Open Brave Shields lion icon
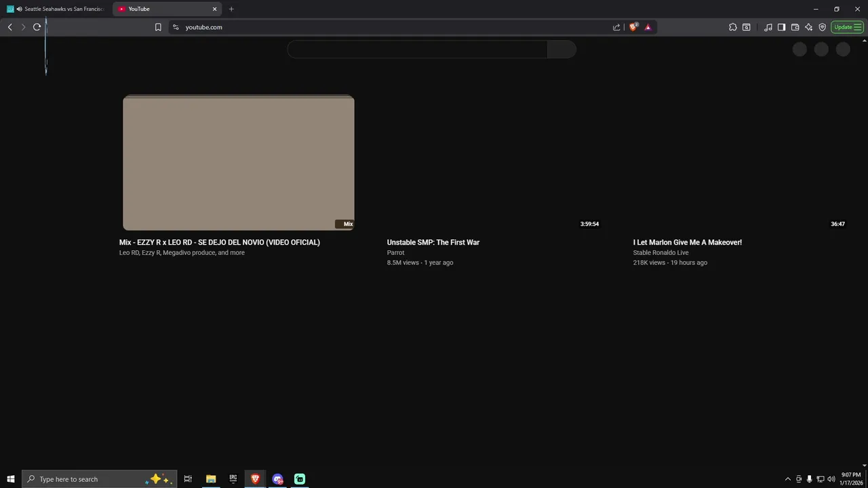868x488 pixels. (x=634, y=27)
